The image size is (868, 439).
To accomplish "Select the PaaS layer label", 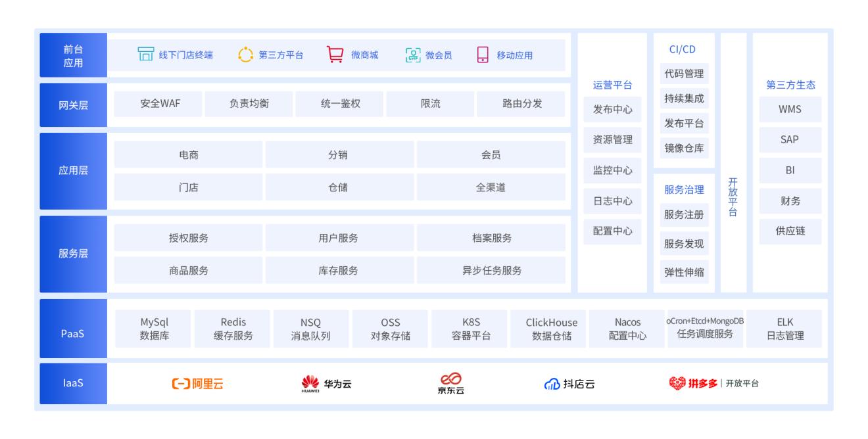I will coord(73,329).
